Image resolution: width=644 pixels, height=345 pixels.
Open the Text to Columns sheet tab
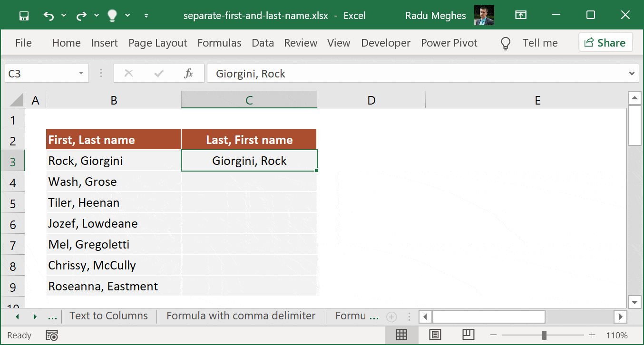pyautogui.click(x=108, y=316)
